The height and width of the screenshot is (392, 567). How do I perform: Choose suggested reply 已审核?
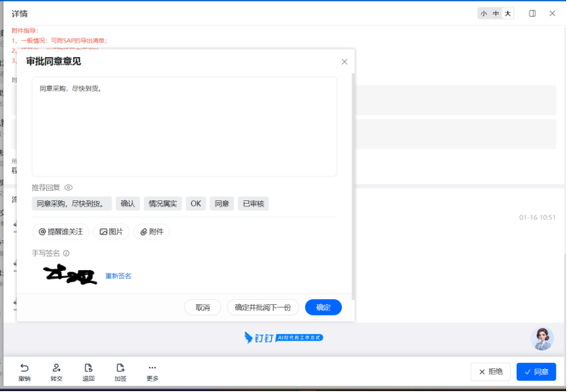click(253, 204)
